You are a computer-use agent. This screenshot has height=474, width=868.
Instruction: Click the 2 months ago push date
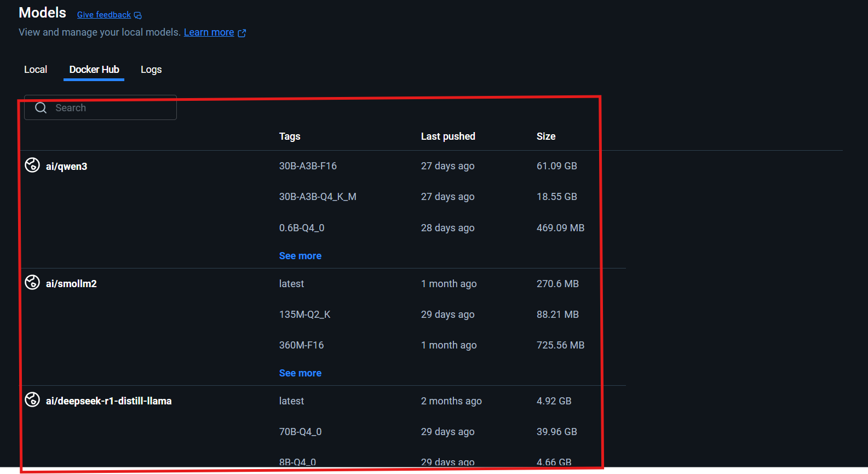click(451, 401)
